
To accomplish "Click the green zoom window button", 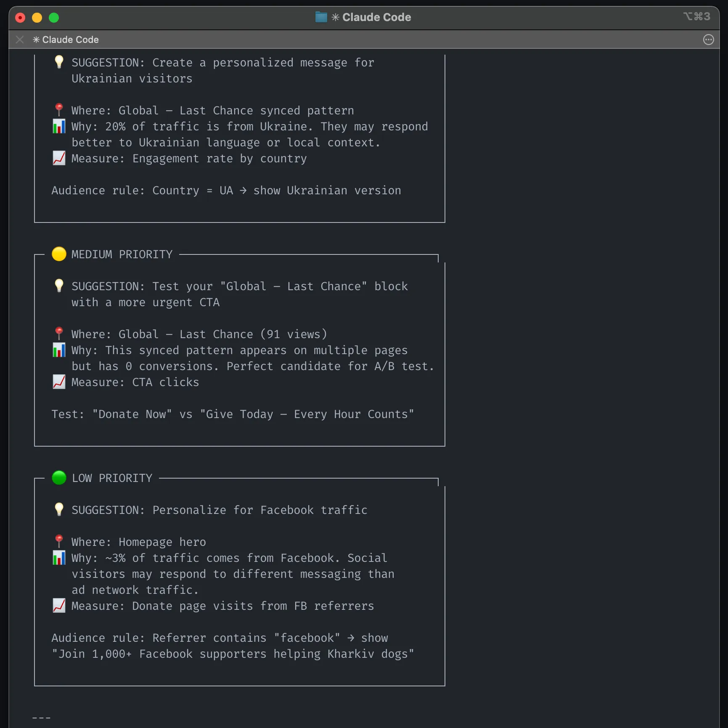I will tap(54, 18).
